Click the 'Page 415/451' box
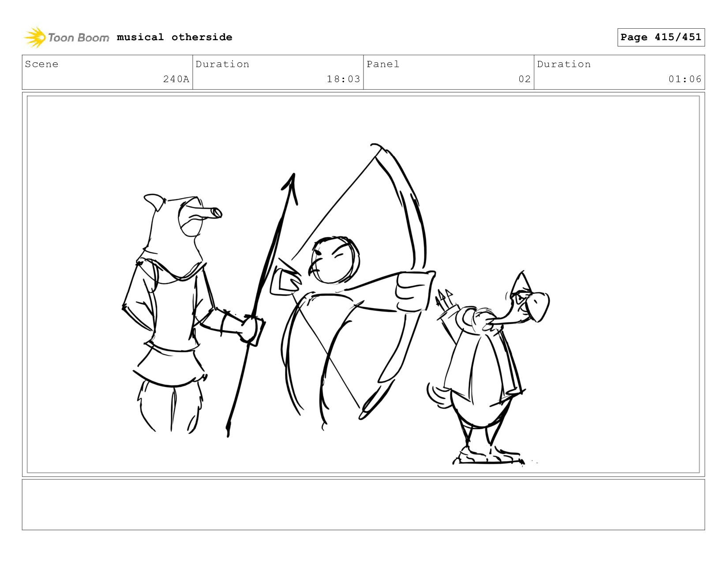Viewport: 728px width, 563px height. 660,37
